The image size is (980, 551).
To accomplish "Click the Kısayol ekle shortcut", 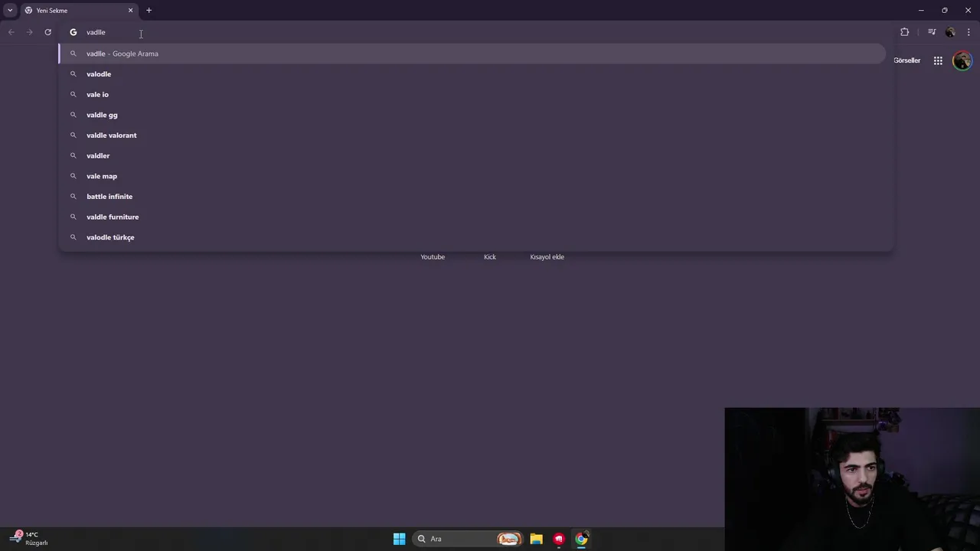I will coord(547,256).
